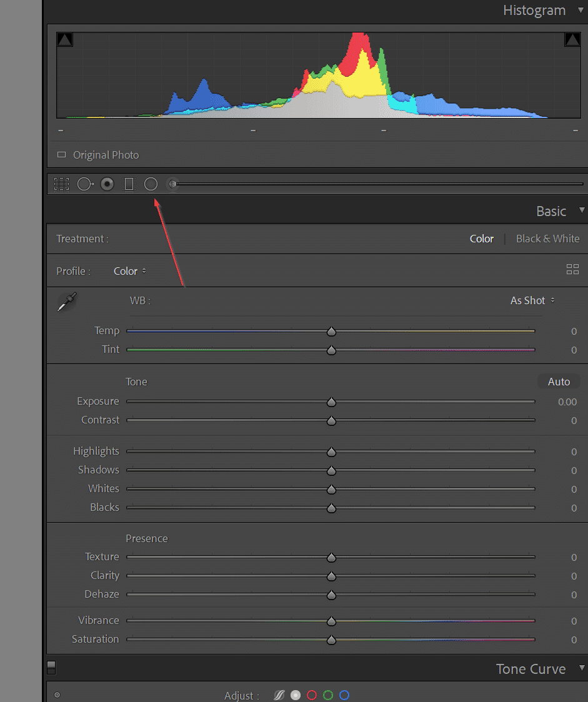Select the Crop Overlay tool

click(61, 184)
